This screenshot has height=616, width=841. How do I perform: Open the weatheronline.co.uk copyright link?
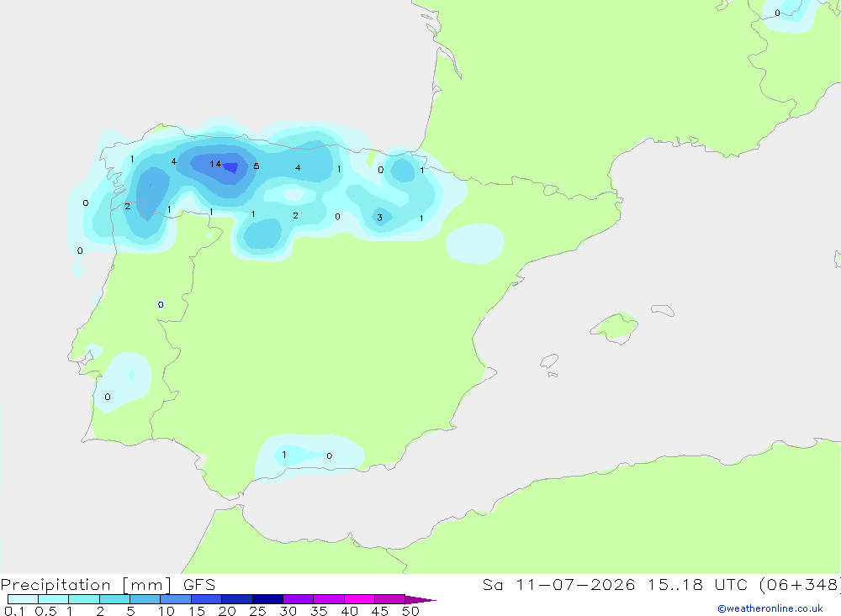point(770,608)
